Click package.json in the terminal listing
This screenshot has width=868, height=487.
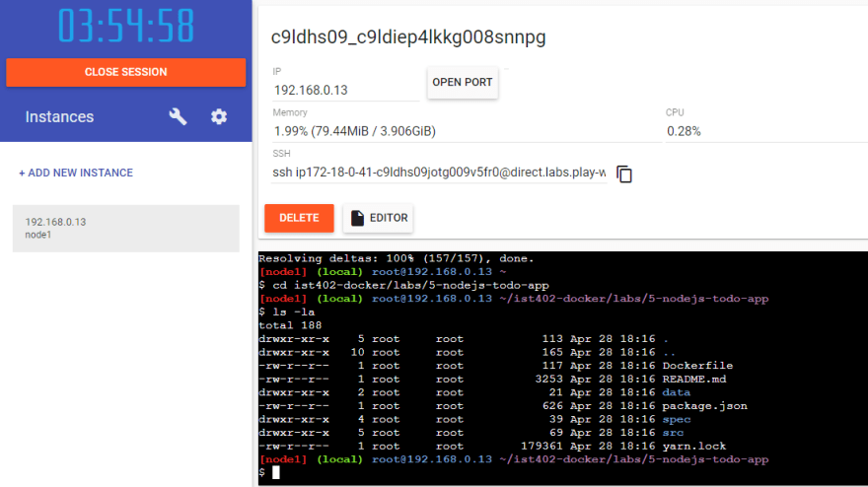click(704, 405)
